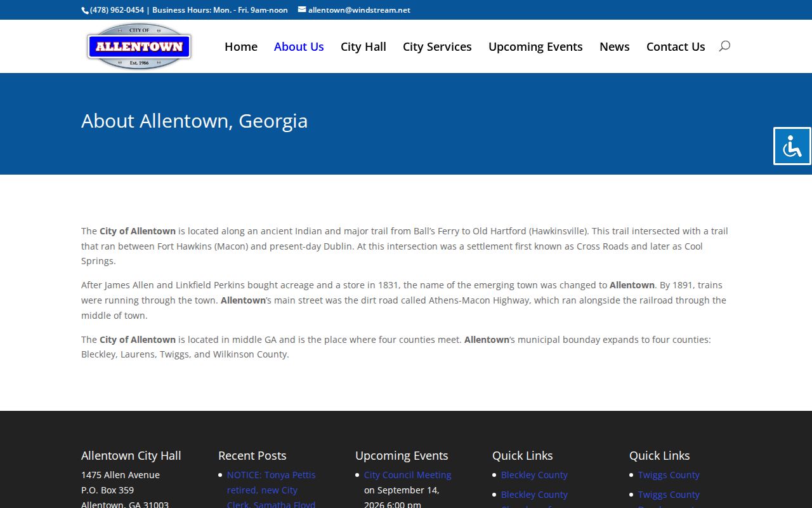
Task: Open Upcoming Events in the top navigation
Action: click(535, 46)
